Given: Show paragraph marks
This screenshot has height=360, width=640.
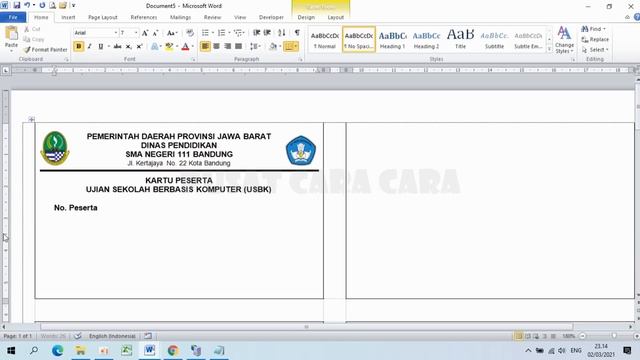Looking at the screenshot, I should [297, 33].
